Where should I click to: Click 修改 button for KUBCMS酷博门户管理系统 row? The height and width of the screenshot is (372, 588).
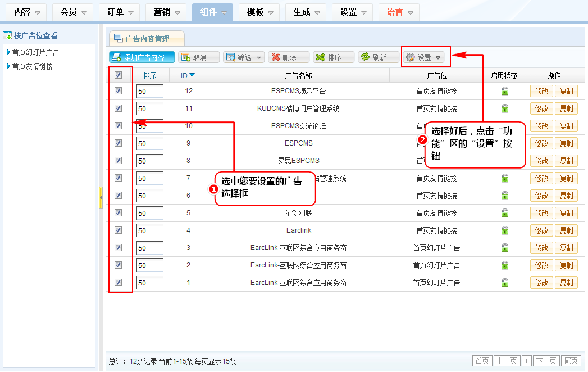(x=541, y=108)
